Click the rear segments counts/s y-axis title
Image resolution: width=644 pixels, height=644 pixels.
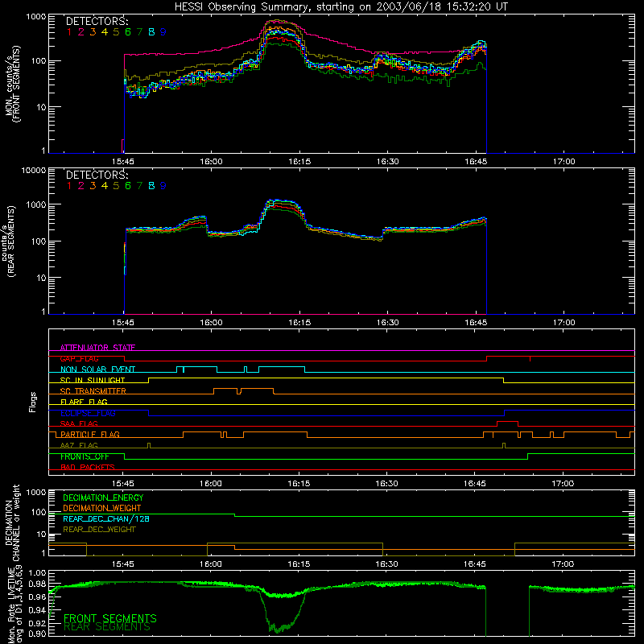pos(8,241)
